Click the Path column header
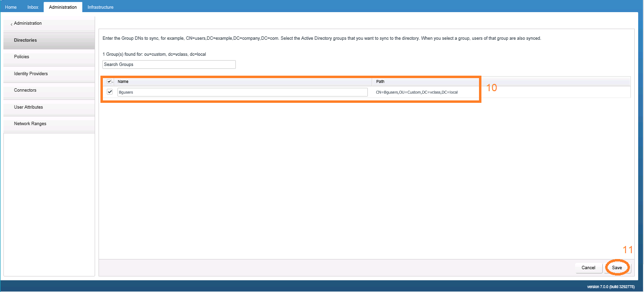Image resolution: width=644 pixels, height=292 pixels. [380, 81]
